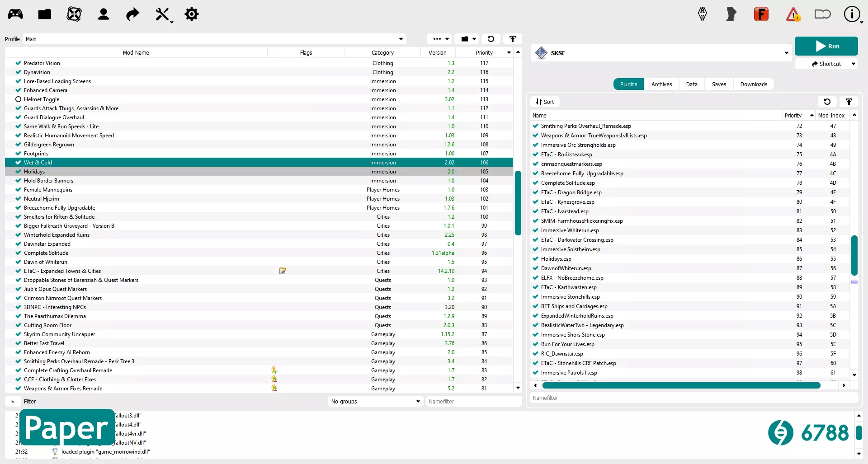Click the mod list Namefilter field

(474, 401)
